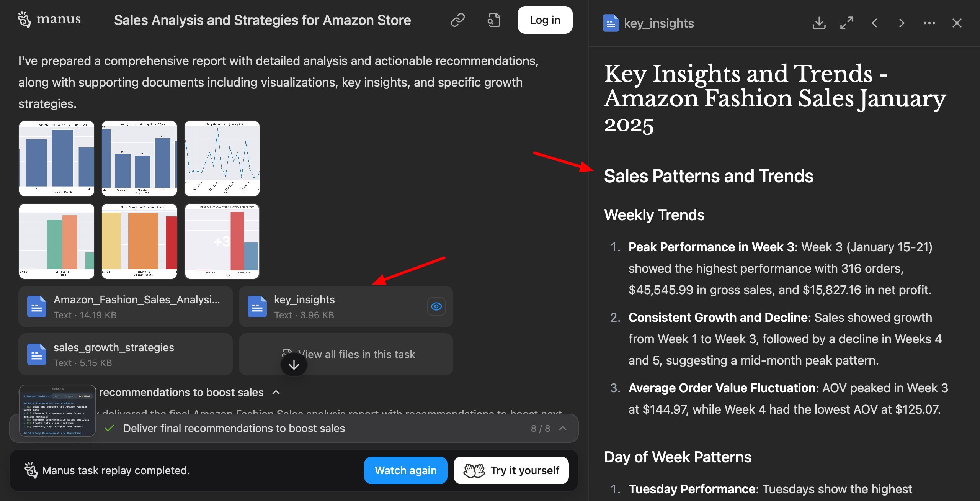Image resolution: width=980 pixels, height=501 pixels.
Task: Click the copy link icon
Action: tap(457, 20)
